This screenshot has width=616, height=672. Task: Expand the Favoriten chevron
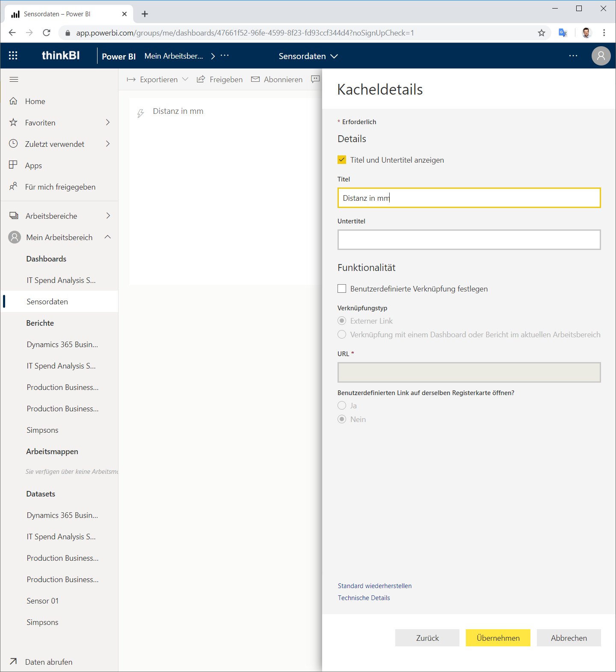point(108,122)
